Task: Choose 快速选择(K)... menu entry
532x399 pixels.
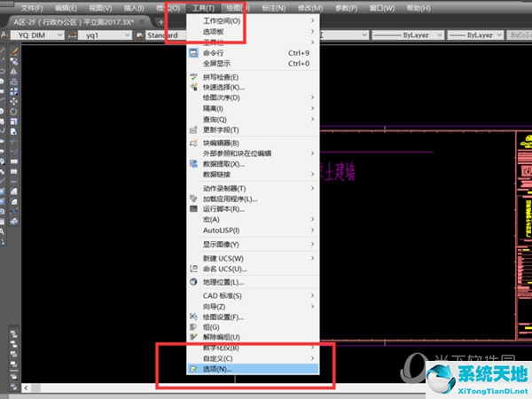Action: 253,87
